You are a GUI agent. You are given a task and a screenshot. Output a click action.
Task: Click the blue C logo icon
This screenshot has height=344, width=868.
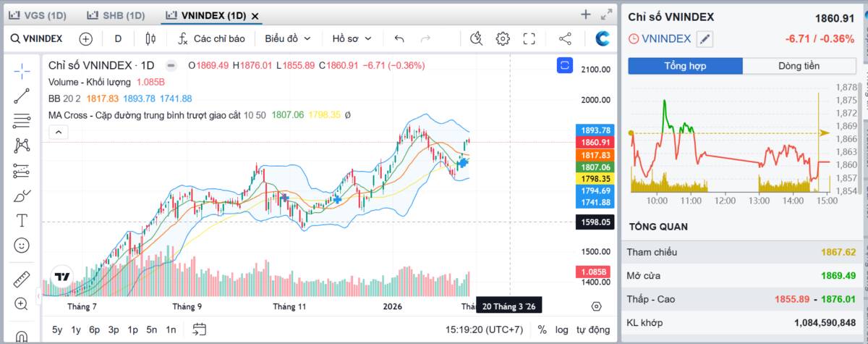tap(603, 39)
